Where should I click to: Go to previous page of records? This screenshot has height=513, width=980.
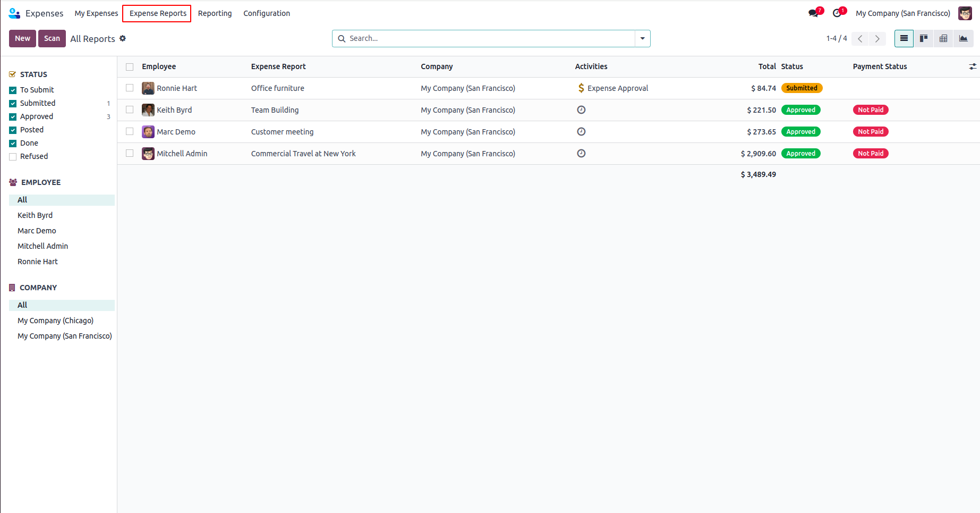860,38
